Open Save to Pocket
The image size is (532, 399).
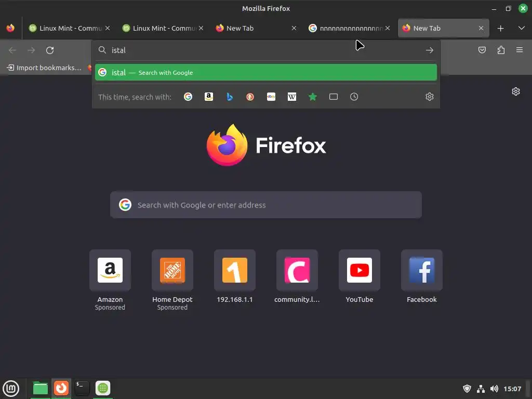pyautogui.click(x=482, y=50)
